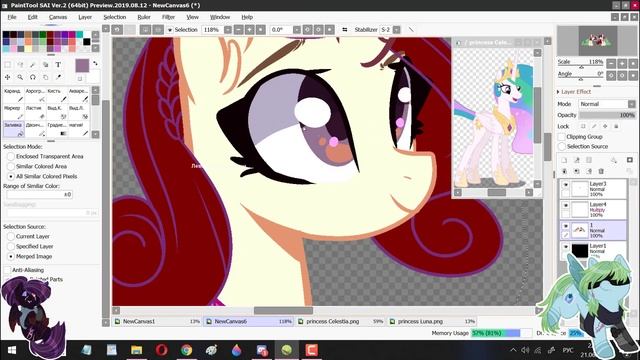Image resolution: width=640 pixels, height=360 pixels.
Task: Open the Stabilizer S-2 dropdown
Action: pyautogui.click(x=396, y=30)
